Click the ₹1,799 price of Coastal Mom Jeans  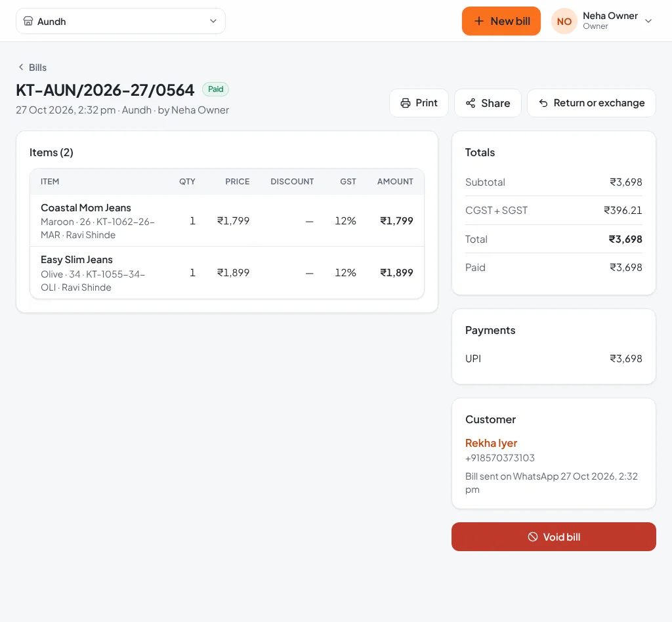click(x=233, y=220)
